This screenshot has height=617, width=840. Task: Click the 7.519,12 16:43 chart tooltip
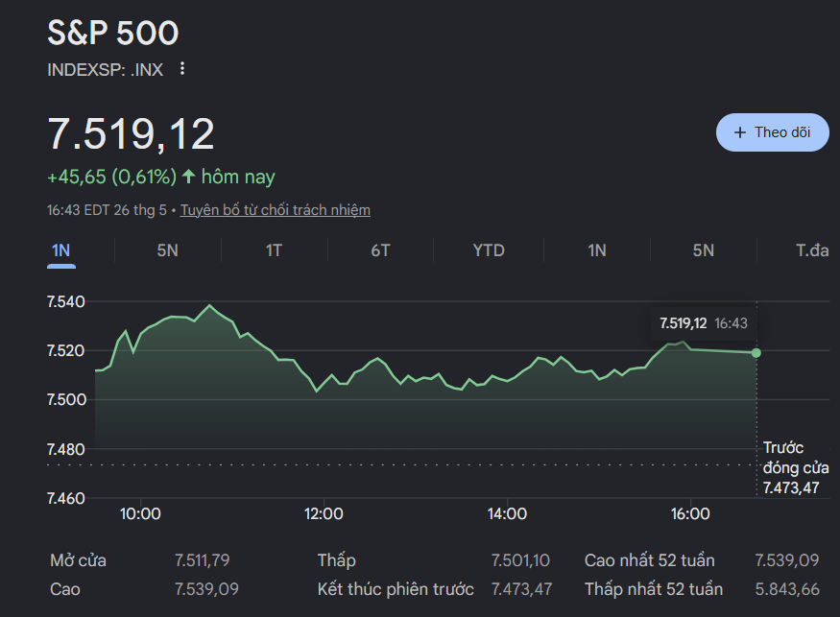click(x=704, y=323)
